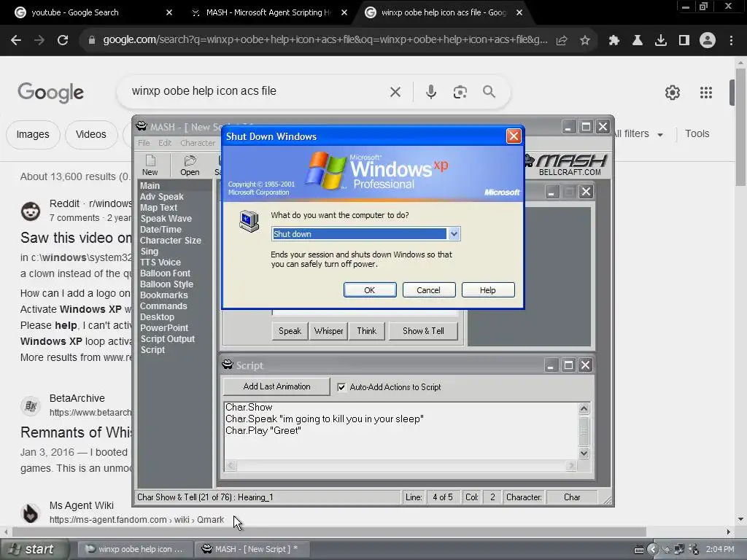Image resolution: width=747 pixels, height=560 pixels.
Task: Expand the Shut down action dropdown
Action: 454,234
